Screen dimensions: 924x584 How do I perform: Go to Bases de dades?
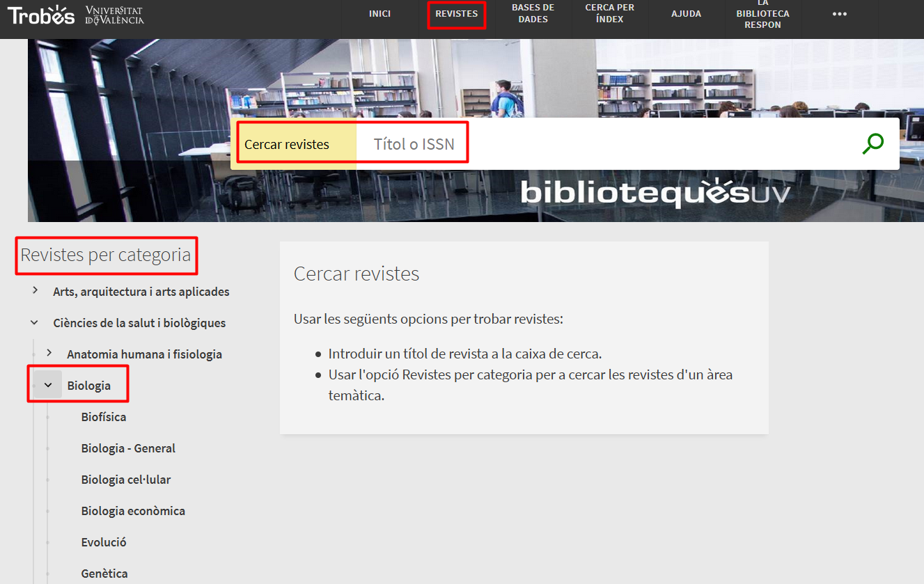coord(533,14)
